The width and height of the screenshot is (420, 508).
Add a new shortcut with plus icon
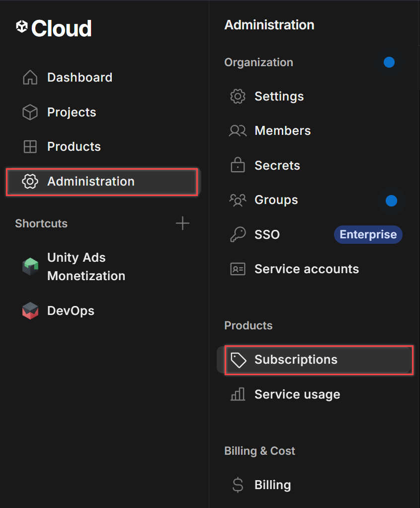point(182,223)
